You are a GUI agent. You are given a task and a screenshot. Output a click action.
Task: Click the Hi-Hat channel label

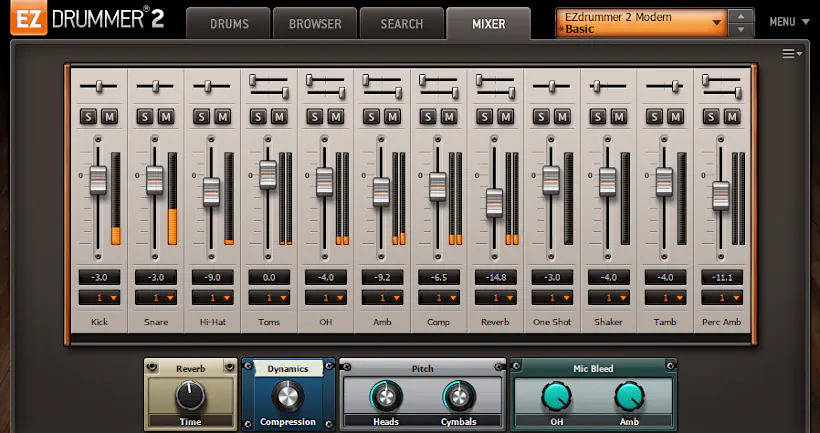212,322
